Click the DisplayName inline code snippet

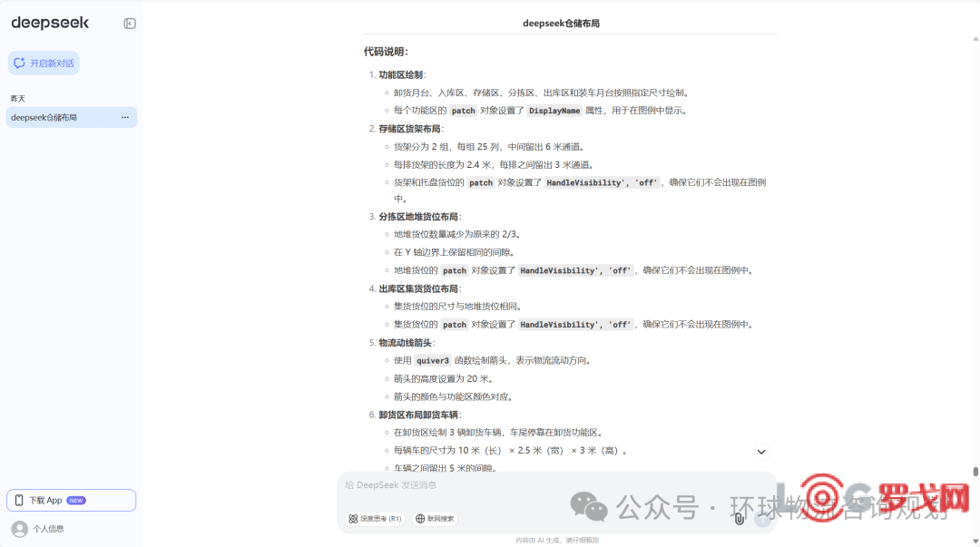554,111
